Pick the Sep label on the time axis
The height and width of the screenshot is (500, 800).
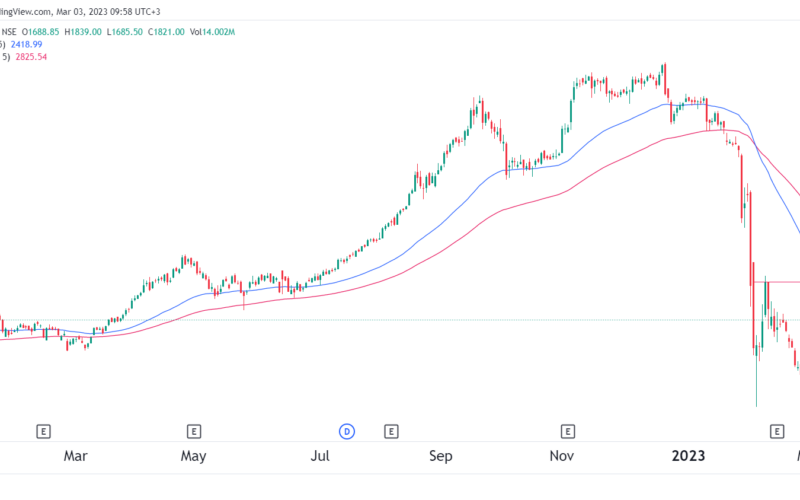coord(441,457)
